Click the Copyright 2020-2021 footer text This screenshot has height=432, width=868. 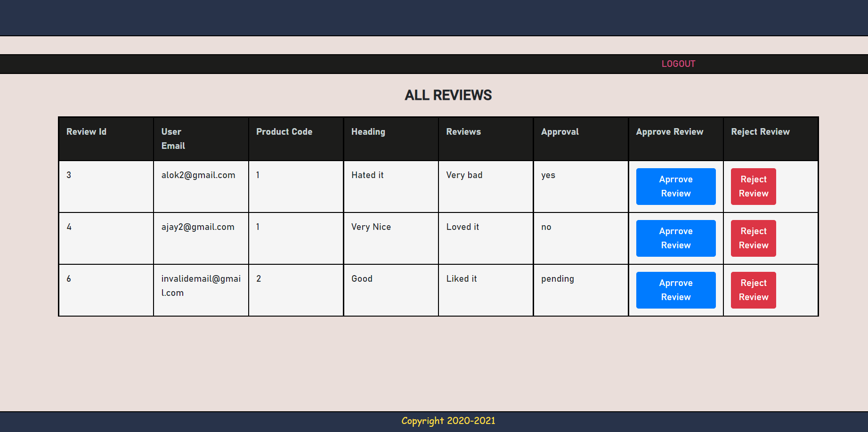[448, 421]
